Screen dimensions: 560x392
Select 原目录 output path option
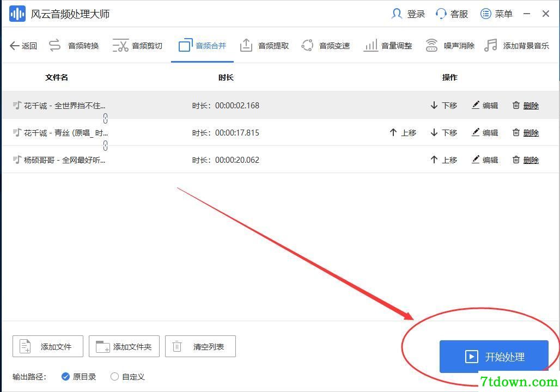coord(79,377)
